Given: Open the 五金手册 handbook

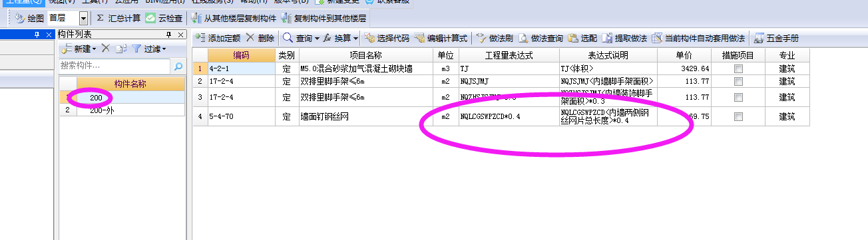Looking at the screenshot, I should [x=776, y=39].
